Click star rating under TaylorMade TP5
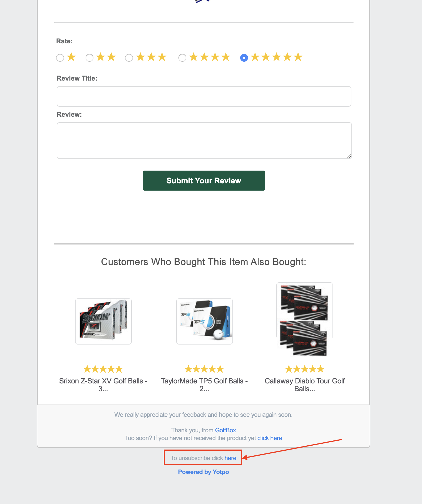 coord(204,369)
